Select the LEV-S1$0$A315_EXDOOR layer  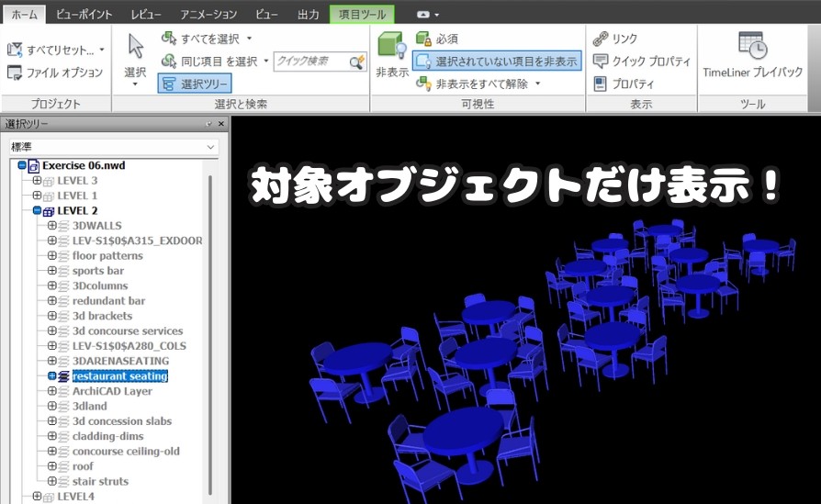pos(137,241)
